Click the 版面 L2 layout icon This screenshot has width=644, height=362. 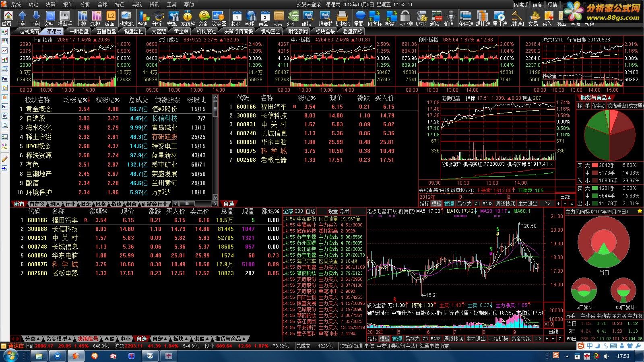[x=110, y=18]
